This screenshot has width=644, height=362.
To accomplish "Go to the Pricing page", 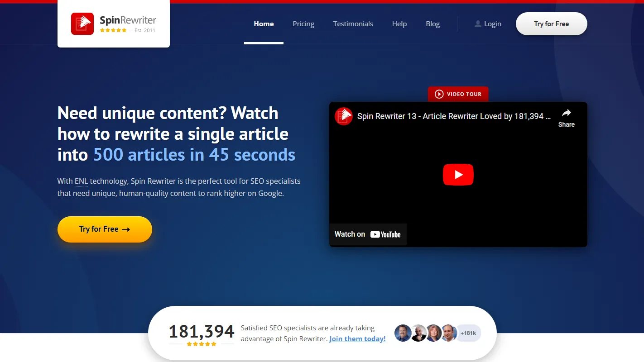I will (x=303, y=24).
